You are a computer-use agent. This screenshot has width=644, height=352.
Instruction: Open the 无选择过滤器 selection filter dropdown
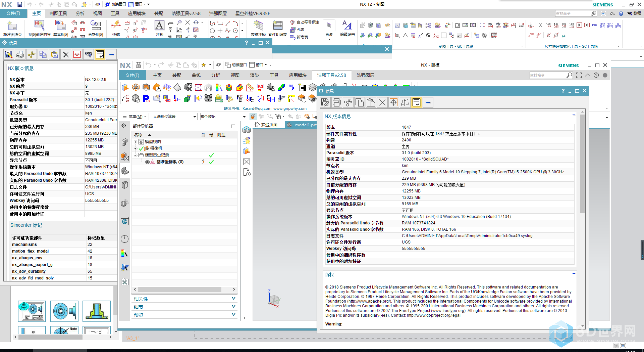pyautogui.click(x=175, y=117)
